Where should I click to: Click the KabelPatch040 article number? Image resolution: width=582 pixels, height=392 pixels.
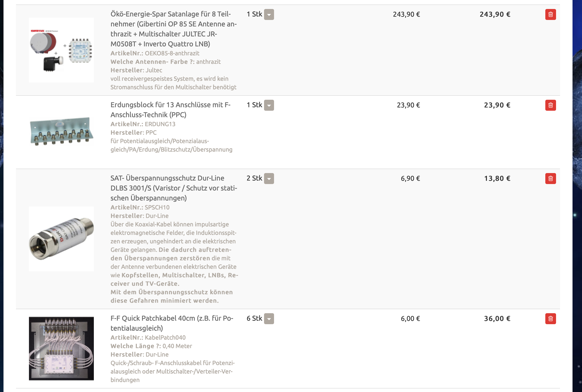(165, 337)
